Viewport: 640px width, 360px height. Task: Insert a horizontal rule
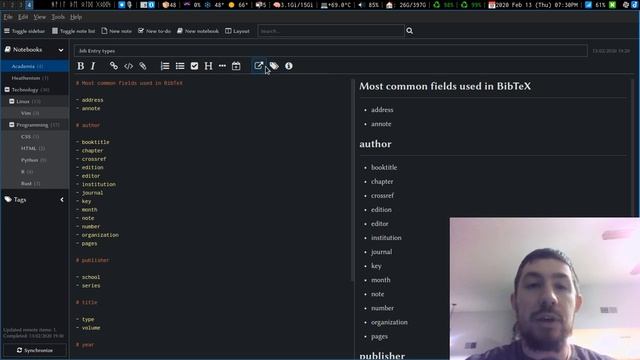(x=222, y=66)
